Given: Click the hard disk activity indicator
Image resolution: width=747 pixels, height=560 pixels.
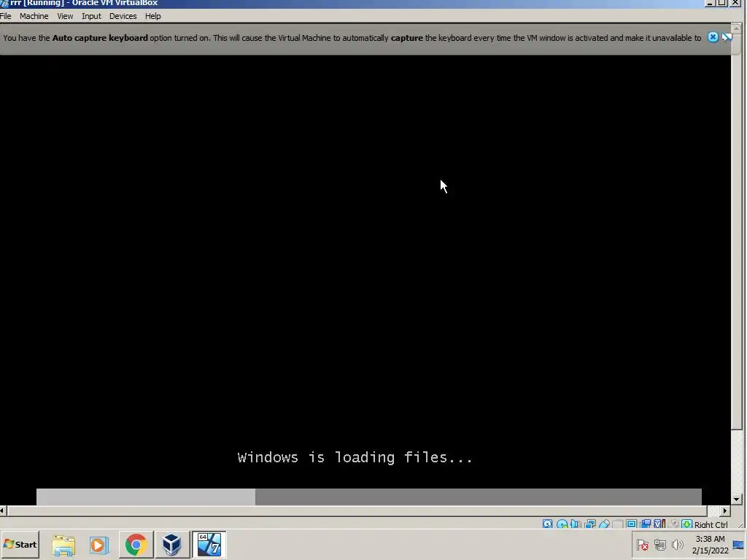Looking at the screenshot, I should point(547,524).
